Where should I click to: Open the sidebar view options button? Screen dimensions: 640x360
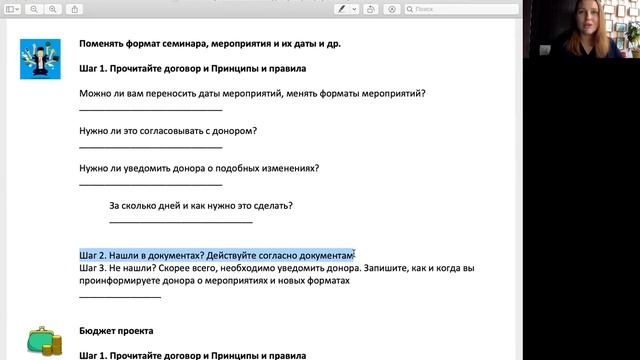[x=12, y=9]
